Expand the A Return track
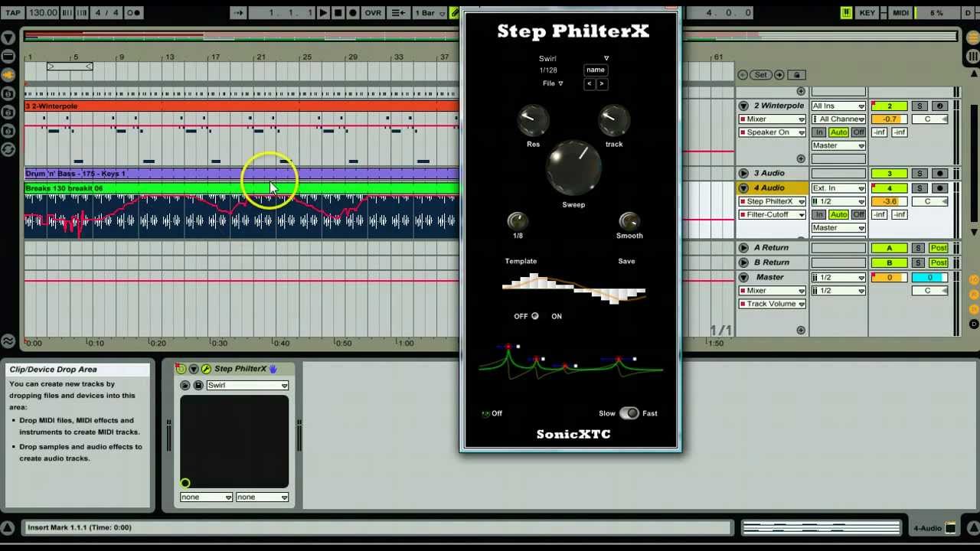The image size is (980, 551). tap(743, 248)
